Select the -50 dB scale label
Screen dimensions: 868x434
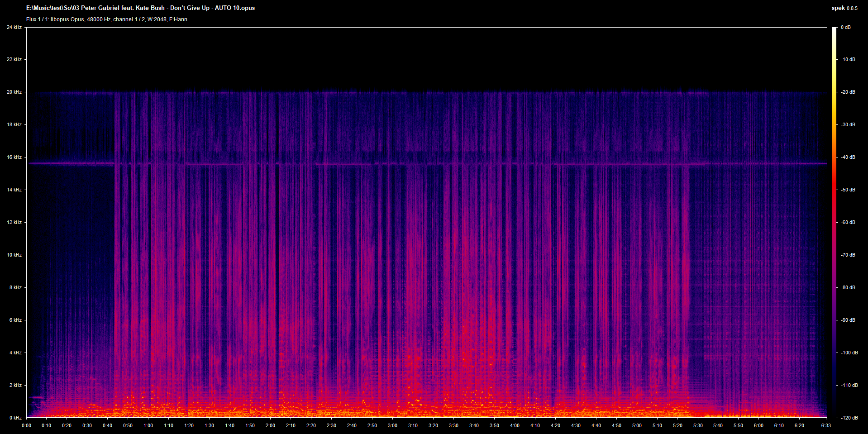(x=848, y=190)
